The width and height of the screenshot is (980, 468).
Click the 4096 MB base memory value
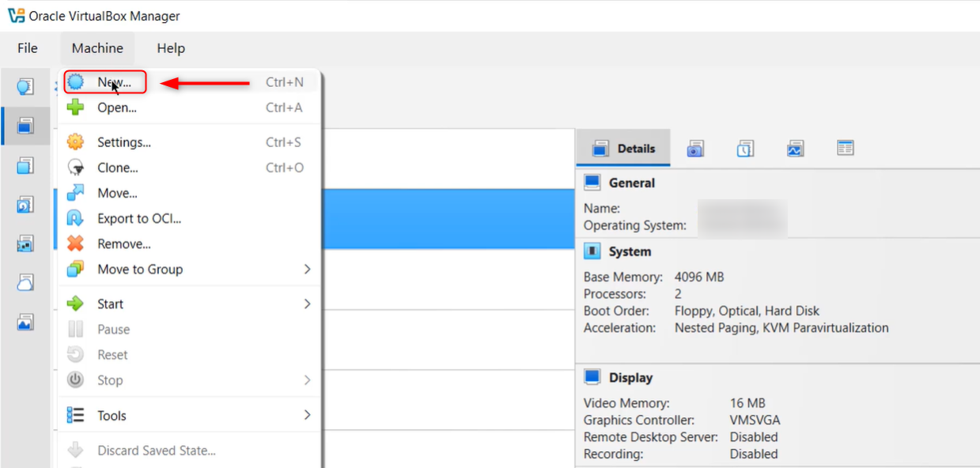[x=699, y=277]
